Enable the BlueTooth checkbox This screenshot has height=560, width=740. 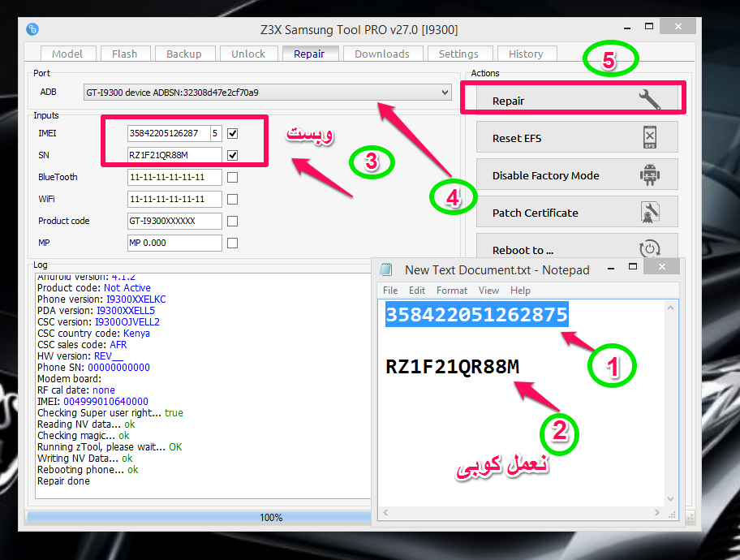click(x=232, y=178)
